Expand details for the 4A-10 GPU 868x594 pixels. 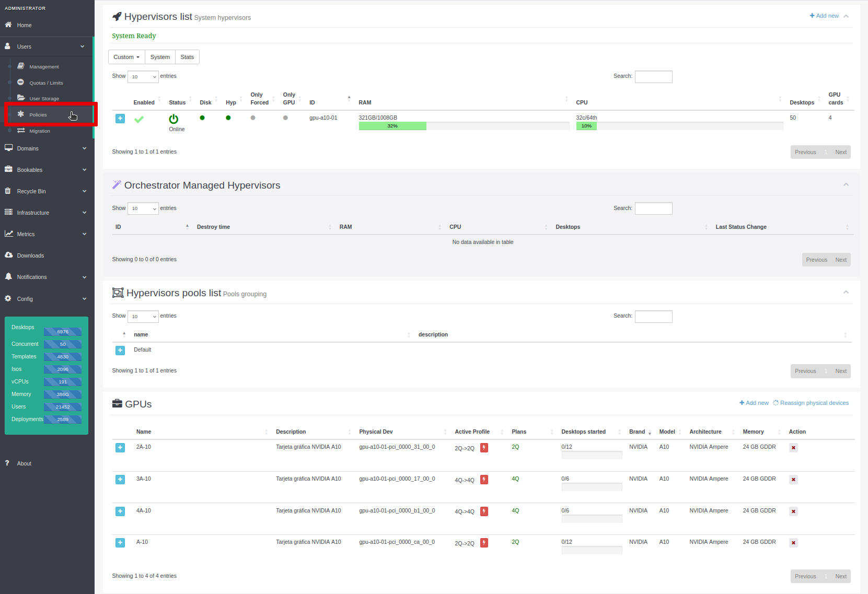pyautogui.click(x=120, y=511)
